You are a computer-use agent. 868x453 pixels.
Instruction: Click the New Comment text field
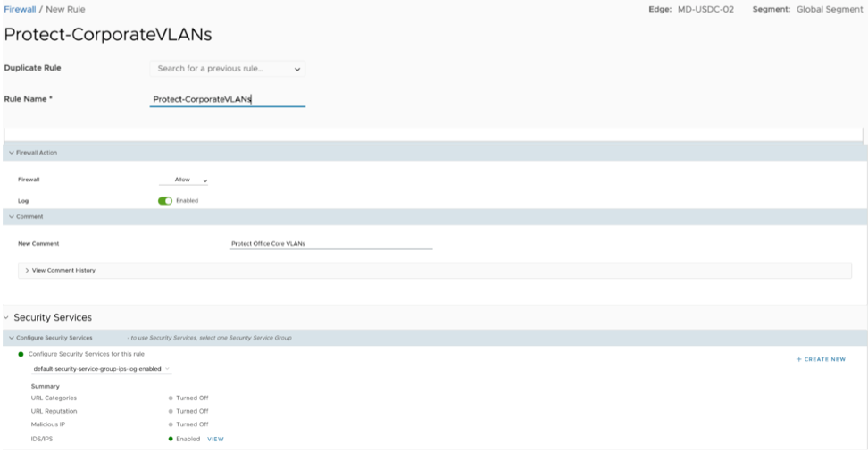tap(330, 243)
